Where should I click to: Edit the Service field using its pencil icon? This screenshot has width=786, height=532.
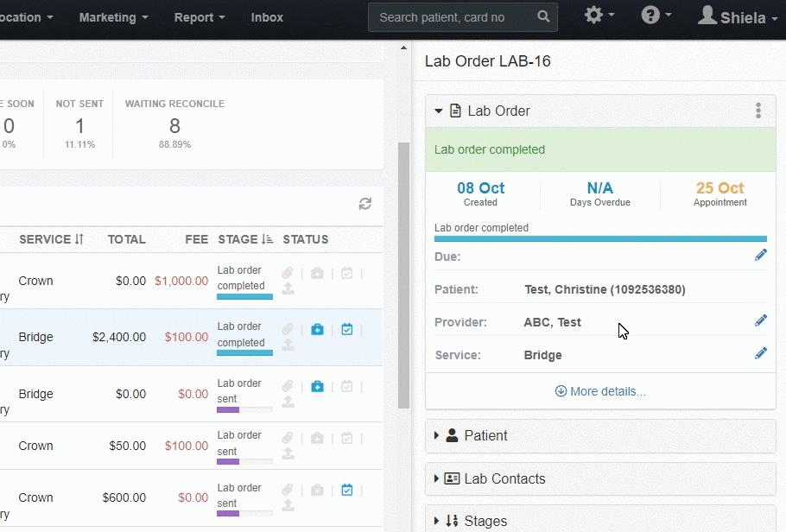tap(761, 352)
